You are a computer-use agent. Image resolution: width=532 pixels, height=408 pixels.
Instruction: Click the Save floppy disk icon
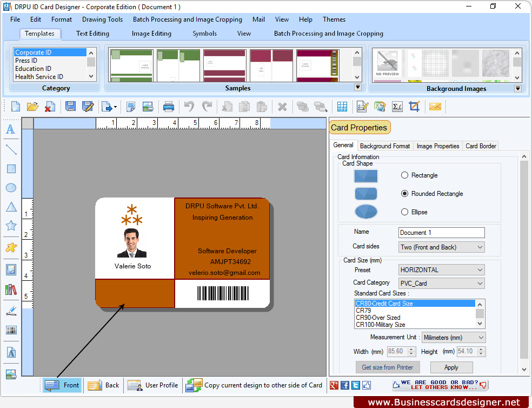click(70, 107)
